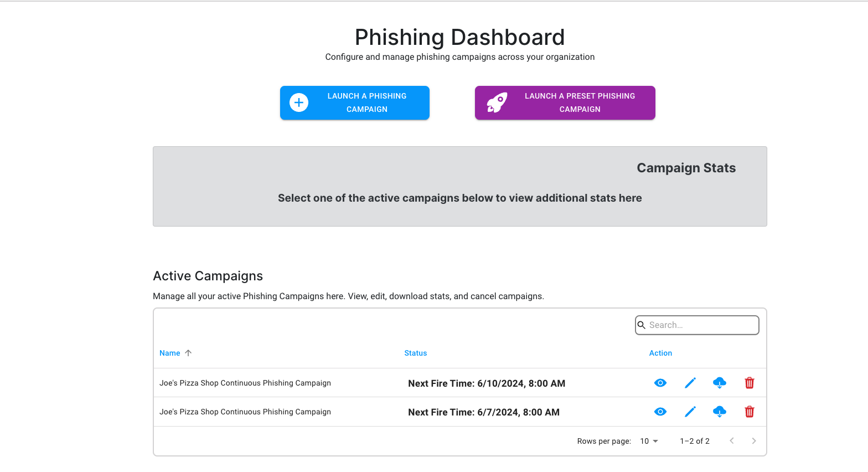Screen dimensions: 868x472
Task: Delete the 6/7/2024 campaign with trash icon
Action: point(750,412)
